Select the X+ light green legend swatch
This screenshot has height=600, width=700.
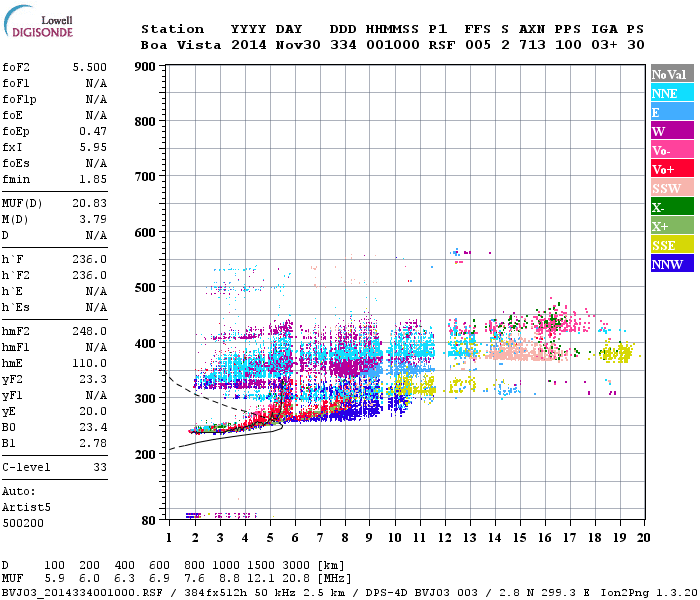(672, 225)
